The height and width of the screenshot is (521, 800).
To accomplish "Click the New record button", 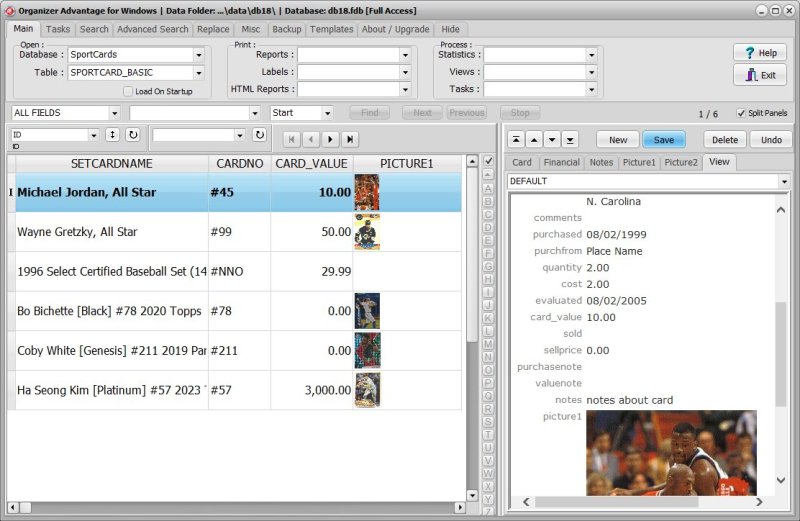I will click(x=618, y=140).
